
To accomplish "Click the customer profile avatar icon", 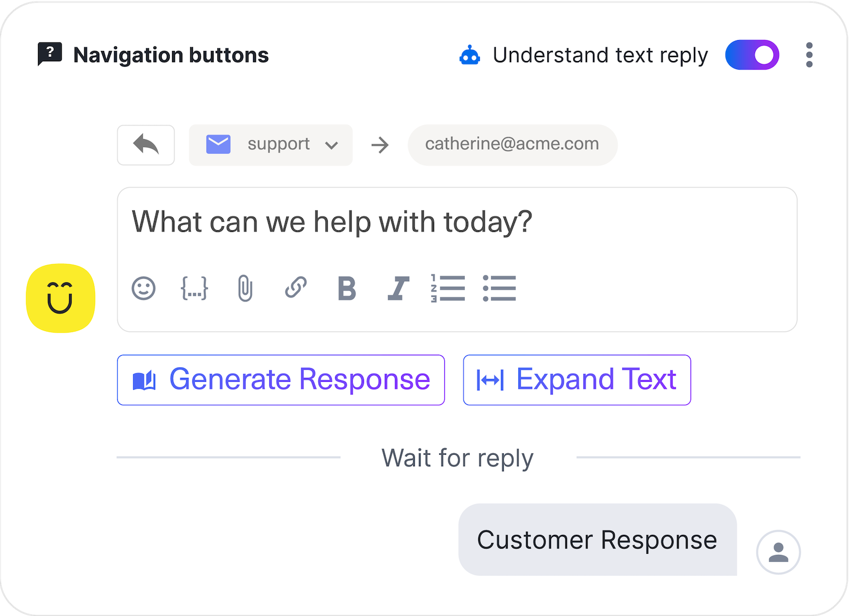I will tap(778, 552).
